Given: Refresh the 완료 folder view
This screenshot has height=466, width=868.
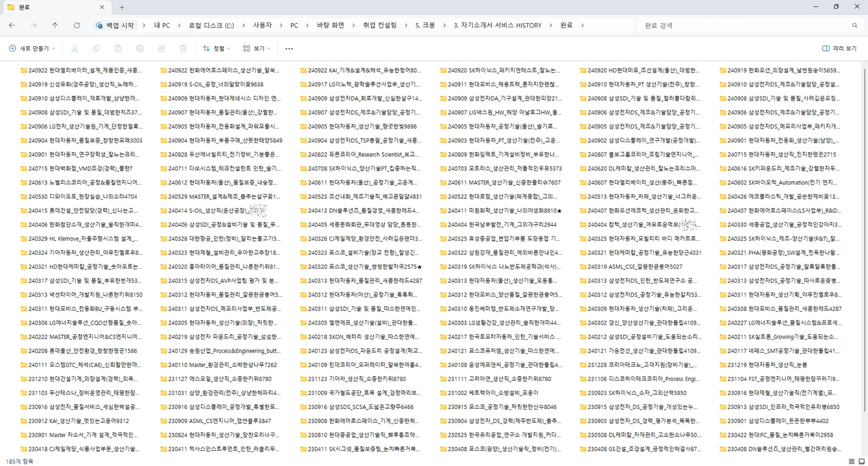Looking at the screenshot, I should pos(76,25).
